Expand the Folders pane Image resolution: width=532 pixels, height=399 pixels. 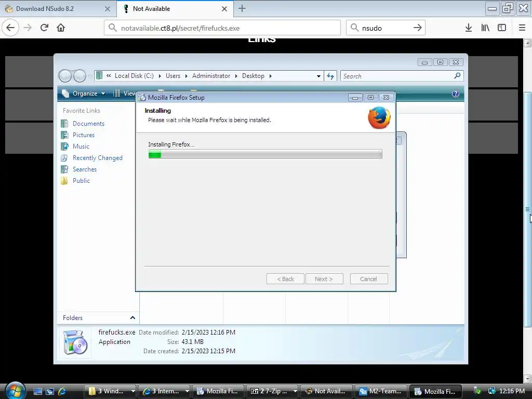coord(132,317)
